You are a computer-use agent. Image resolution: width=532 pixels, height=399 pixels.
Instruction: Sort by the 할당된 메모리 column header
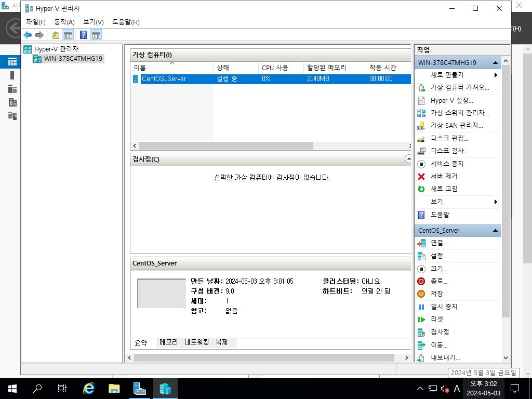(x=335, y=68)
